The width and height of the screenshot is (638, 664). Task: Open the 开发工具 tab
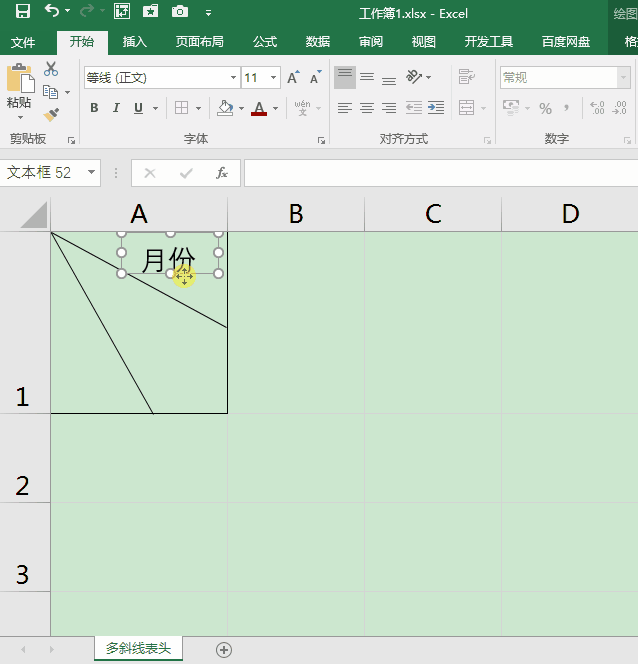[x=489, y=42]
